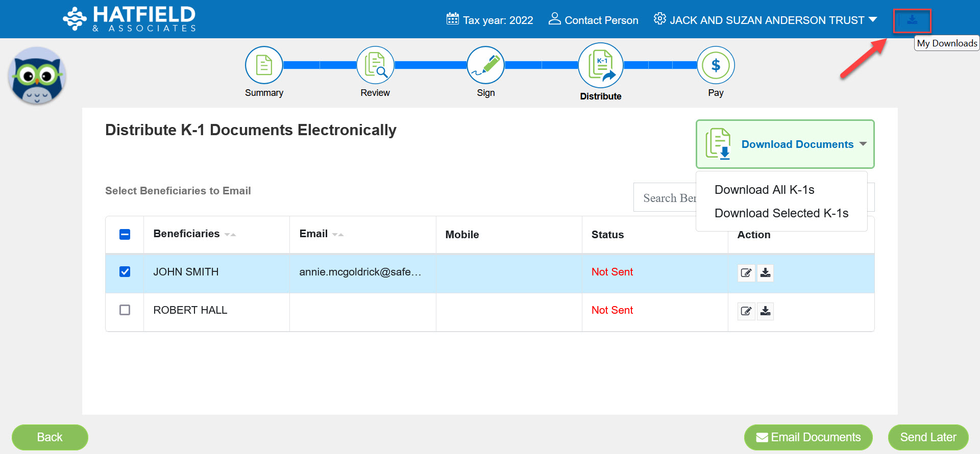Check the ROBERT HALL checkbox
The height and width of the screenshot is (454, 980).
pos(125,310)
